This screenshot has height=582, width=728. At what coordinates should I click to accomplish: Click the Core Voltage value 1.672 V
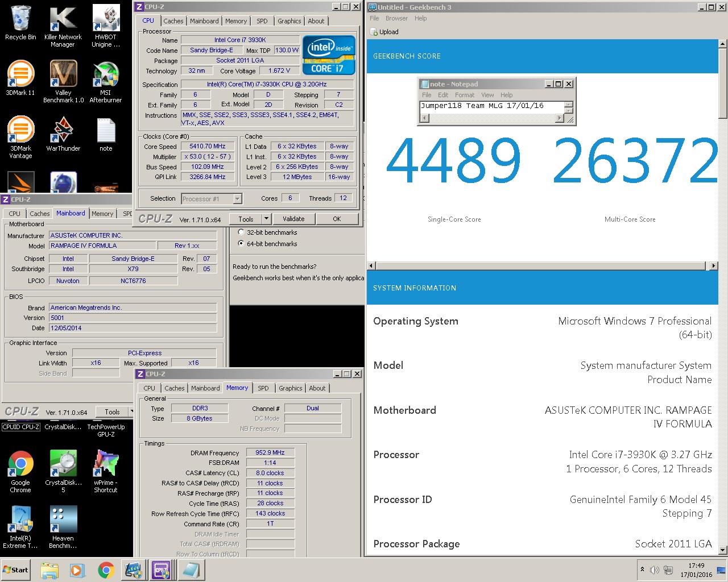[279, 70]
